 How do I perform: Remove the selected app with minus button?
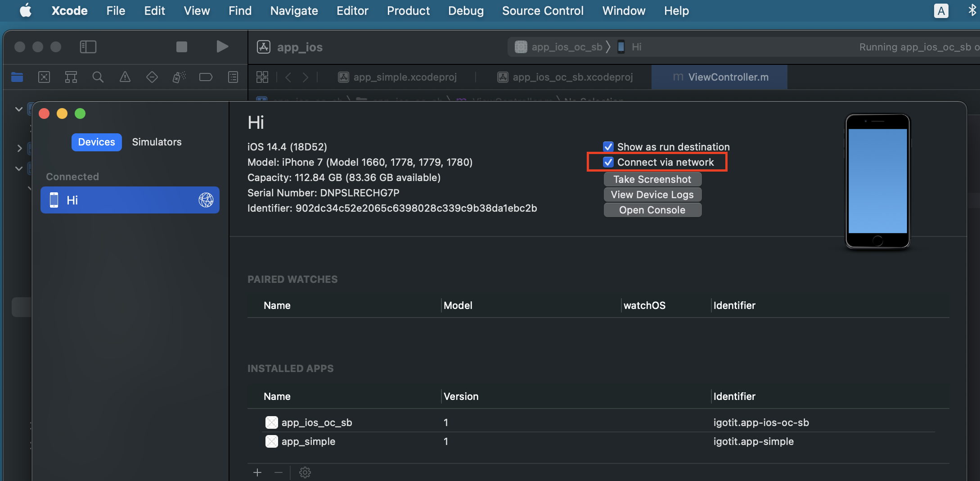click(279, 472)
